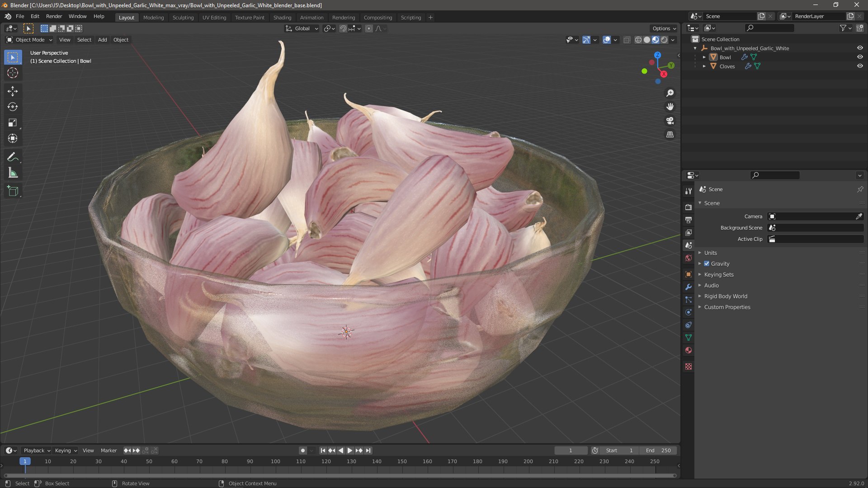The height and width of the screenshot is (488, 868).
Task: Expand the Bowl item in outliner
Action: click(x=704, y=57)
